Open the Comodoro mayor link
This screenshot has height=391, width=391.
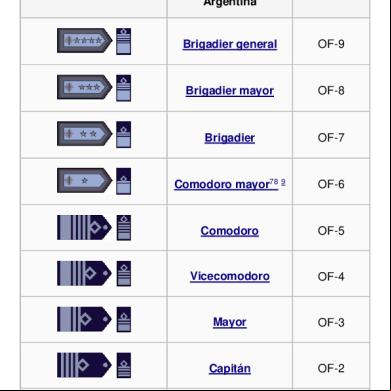click(x=222, y=184)
